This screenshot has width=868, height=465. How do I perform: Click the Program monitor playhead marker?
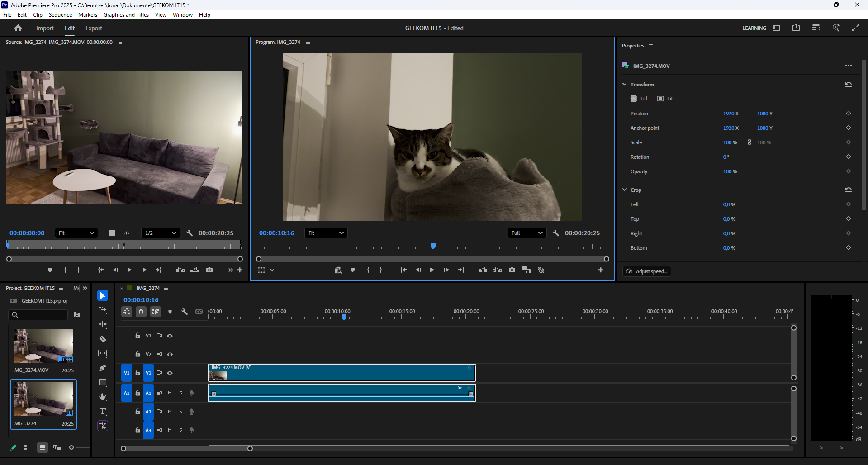pos(433,246)
